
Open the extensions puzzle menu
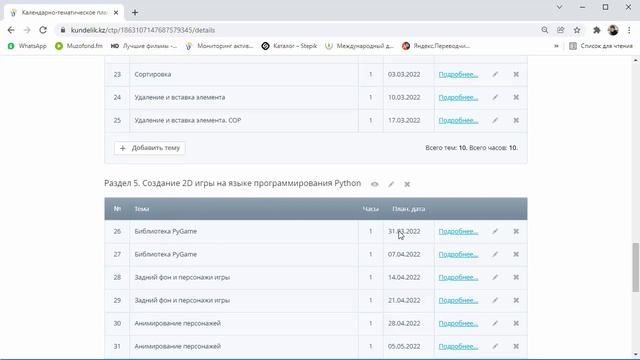pyautogui.click(x=596, y=30)
